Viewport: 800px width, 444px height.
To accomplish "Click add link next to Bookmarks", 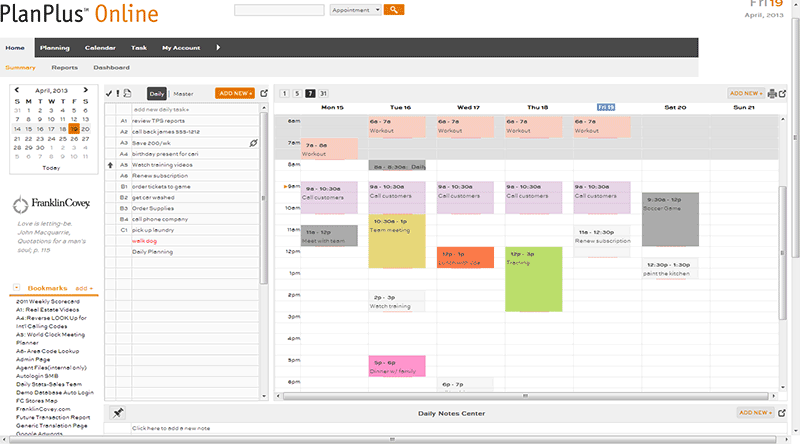I will [x=84, y=288].
